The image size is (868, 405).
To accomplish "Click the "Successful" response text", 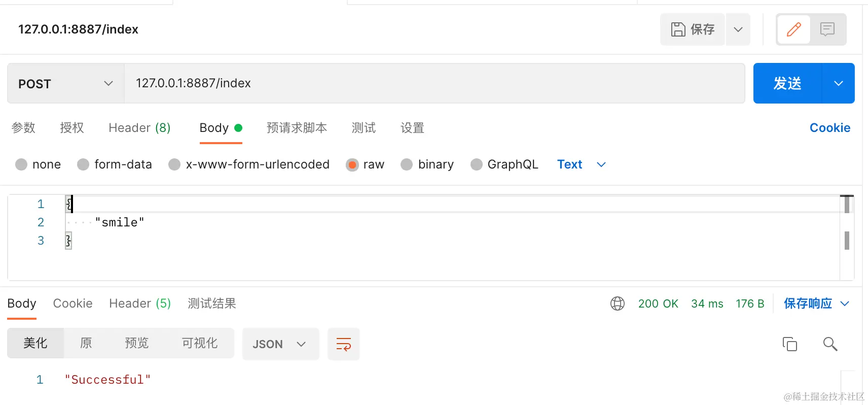I will [x=107, y=380].
